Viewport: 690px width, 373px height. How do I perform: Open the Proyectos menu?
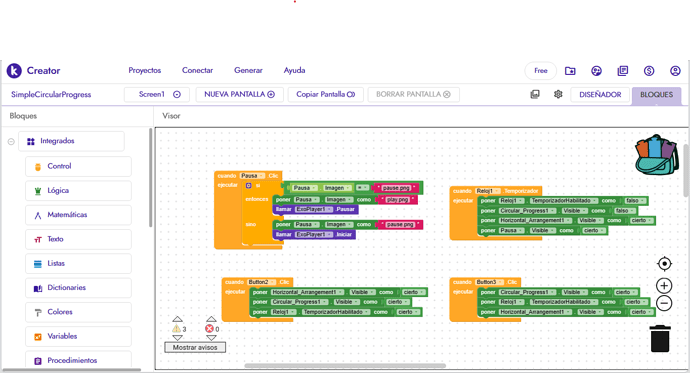[145, 70]
